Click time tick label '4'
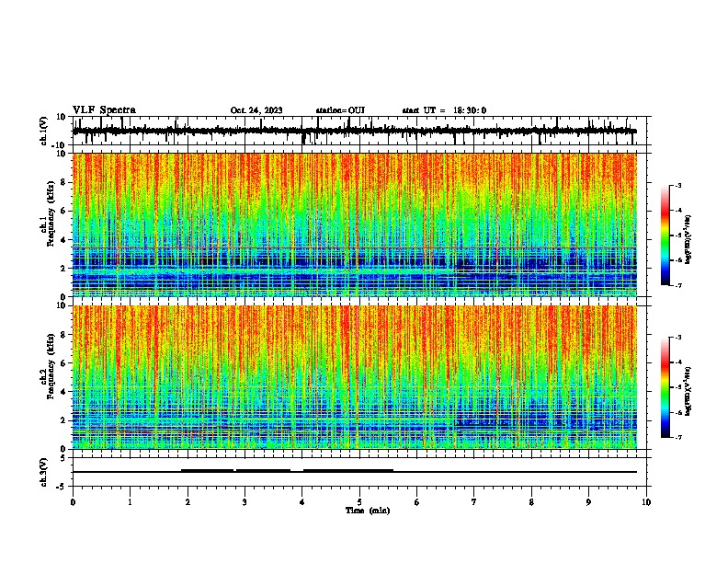Viewport: 728px width, 563px height. tap(302, 501)
